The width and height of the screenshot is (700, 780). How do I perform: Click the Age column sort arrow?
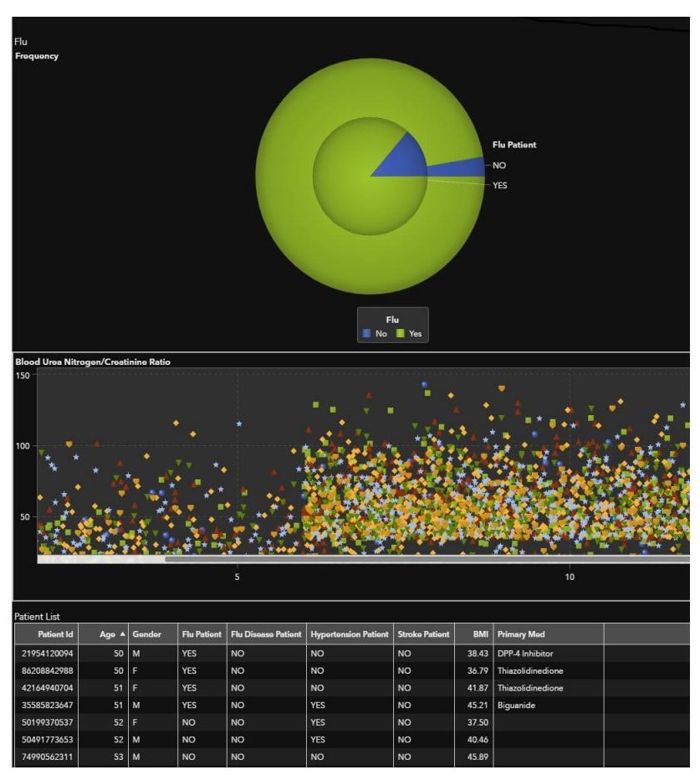tap(122, 634)
